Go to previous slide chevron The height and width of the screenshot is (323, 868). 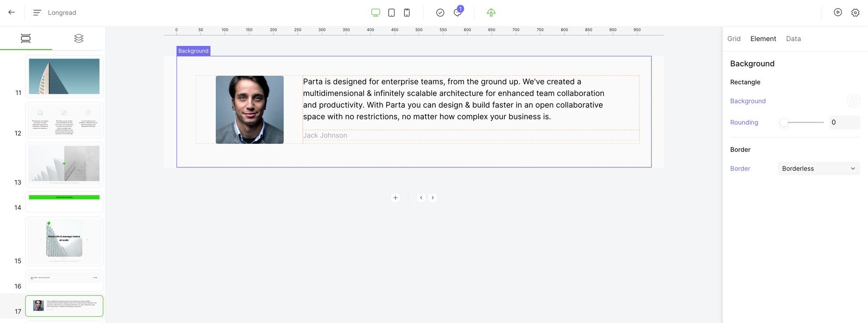point(421,198)
